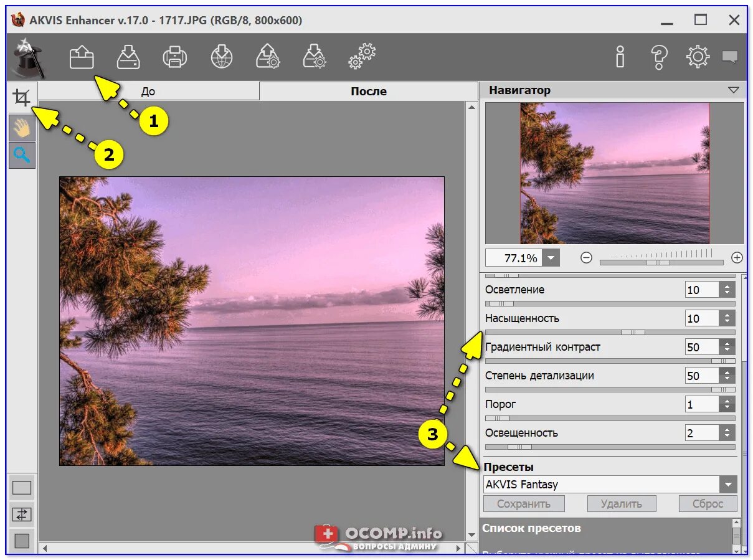This screenshot has width=753, height=560.
Task: Click the Порог spinner arrows
Action: pyautogui.click(x=727, y=404)
